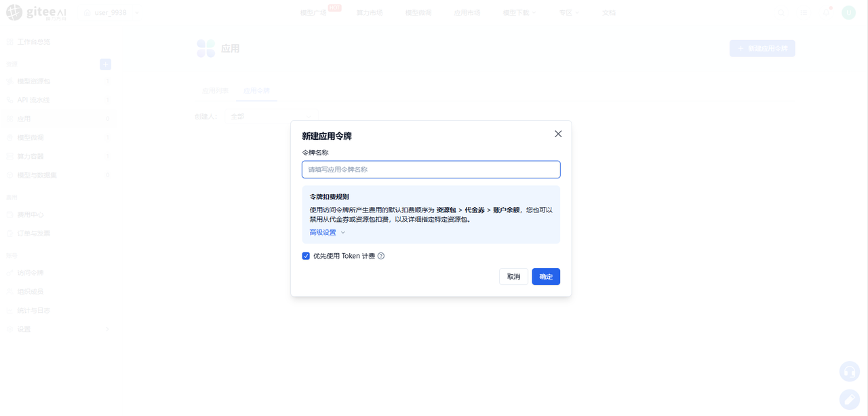Switch to the 应用令牌 tab
The image size is (868, 416).
(256, 90)
